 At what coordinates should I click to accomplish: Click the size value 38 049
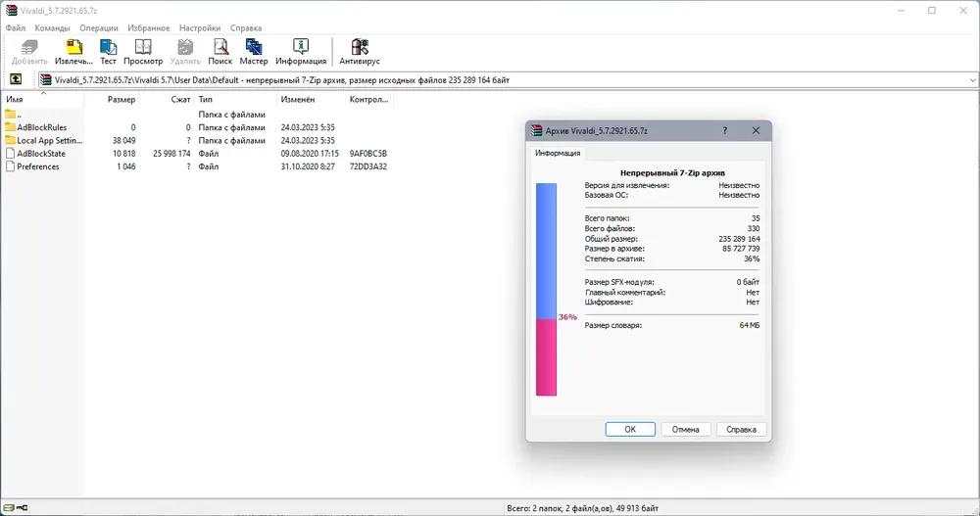pos(123,141)
